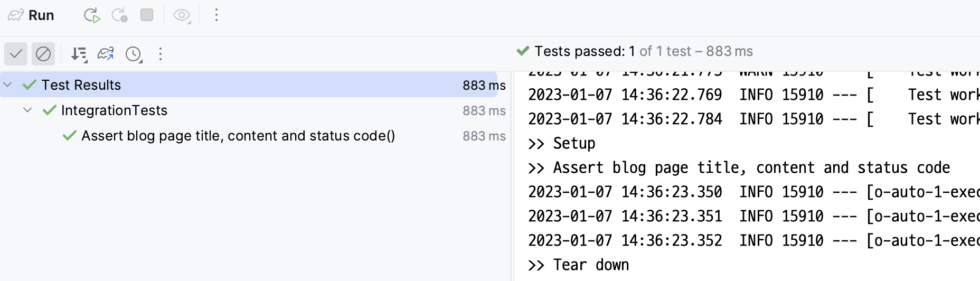Collapse the IntegrationTests node
This screenshot has height=281, width=980.
coord(27,110)
